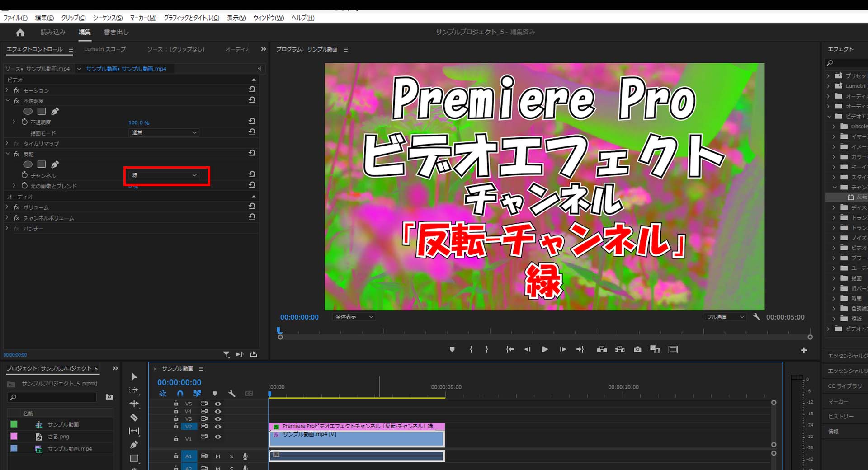Image resolution: width=868 pixels, height=470 pixels.
Task: Step forward one frame
Action: pos(562,349)
